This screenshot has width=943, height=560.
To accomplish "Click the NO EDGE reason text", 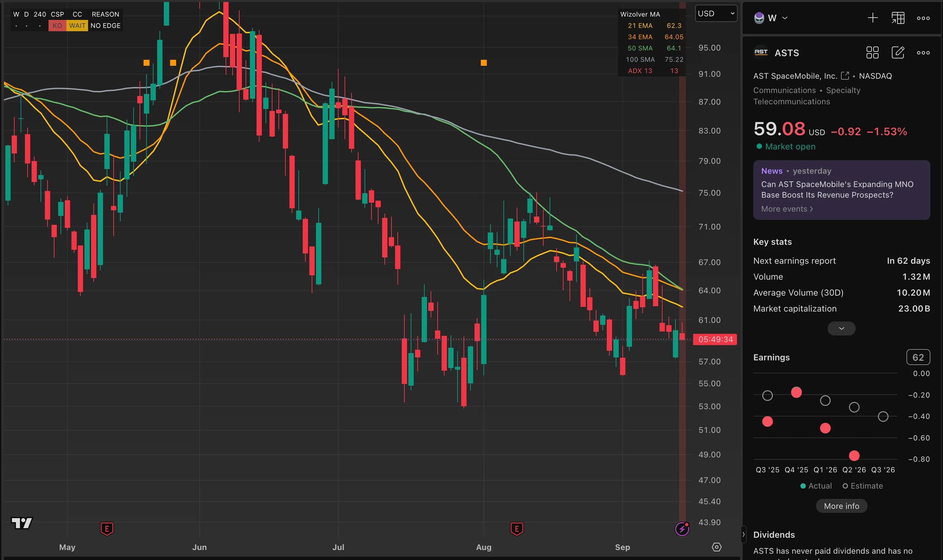I will pos(105,26).
